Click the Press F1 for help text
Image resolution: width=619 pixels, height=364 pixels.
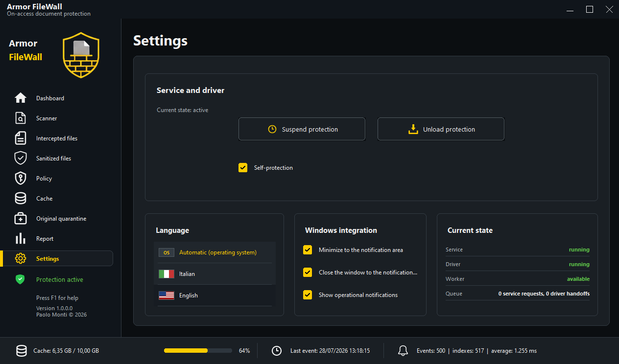tap(57, 298)
